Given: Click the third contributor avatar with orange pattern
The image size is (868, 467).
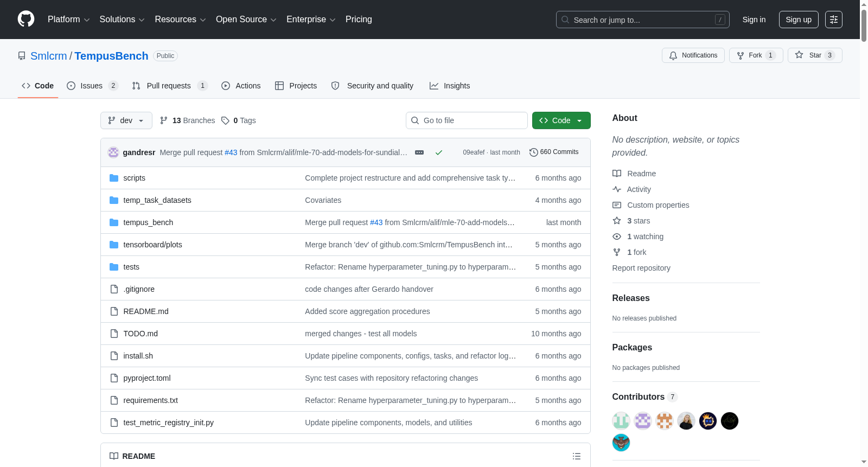Looking at the screenshot, I should click(x=665, y=421).
